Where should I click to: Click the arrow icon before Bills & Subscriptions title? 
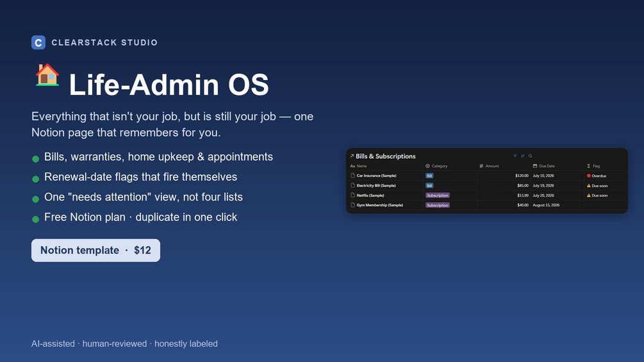coord(352,156)
